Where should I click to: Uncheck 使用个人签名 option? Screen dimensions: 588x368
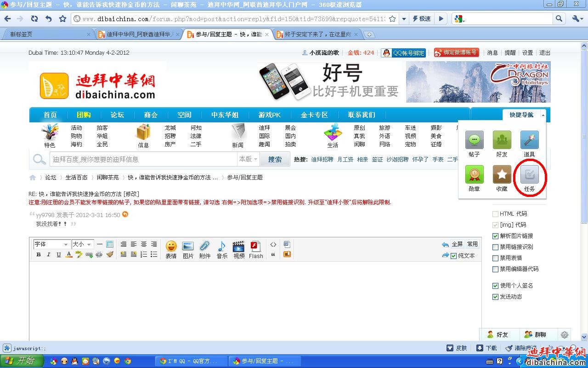click(x=495, y=286)
